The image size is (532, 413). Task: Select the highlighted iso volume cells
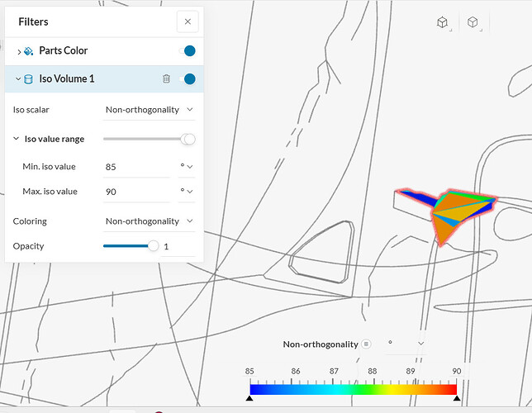(x=454, y=209)
